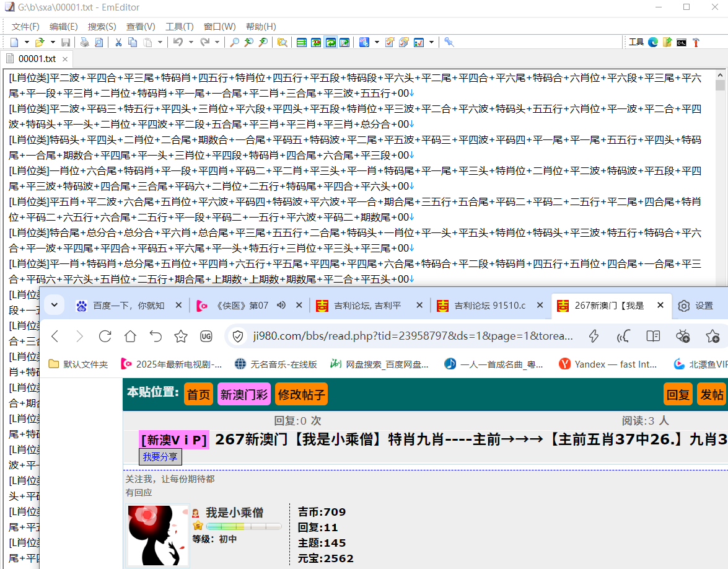Click the EmEditor vertical scrollbar thumb
The height and width of the screenshot is (569, 728).
click(720, 85)
